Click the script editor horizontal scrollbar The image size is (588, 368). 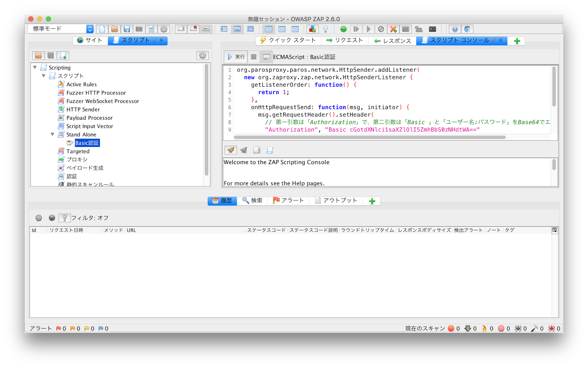[x=370, y=137]
